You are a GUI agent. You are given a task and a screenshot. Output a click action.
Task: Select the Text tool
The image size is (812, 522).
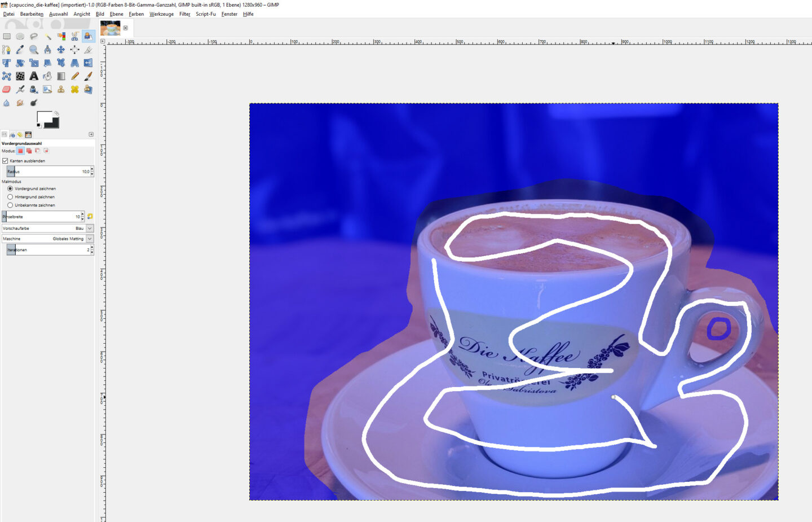(x=34, y=76)
